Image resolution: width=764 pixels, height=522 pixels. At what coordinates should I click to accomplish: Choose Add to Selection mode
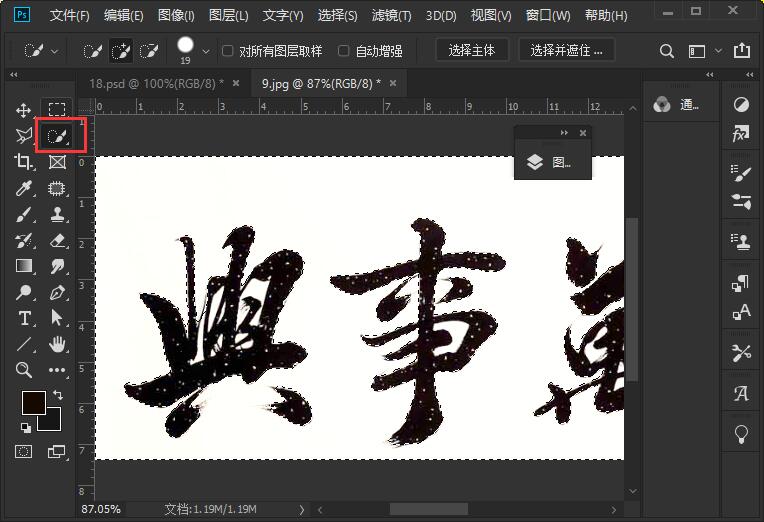[121, 51]
